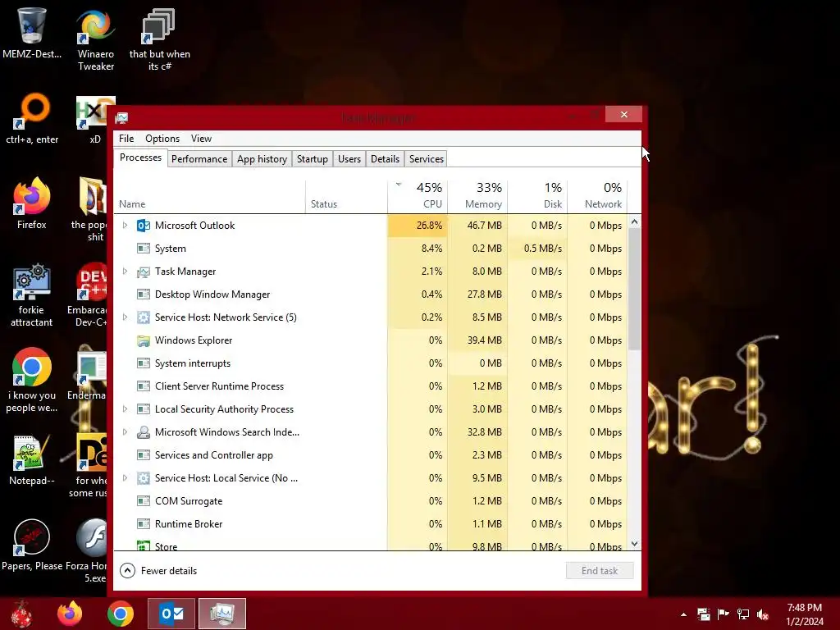Expand the Task Manager process group
Image resolution: width=840 pixels, height=630 pixels.
[x=125, y=272]
